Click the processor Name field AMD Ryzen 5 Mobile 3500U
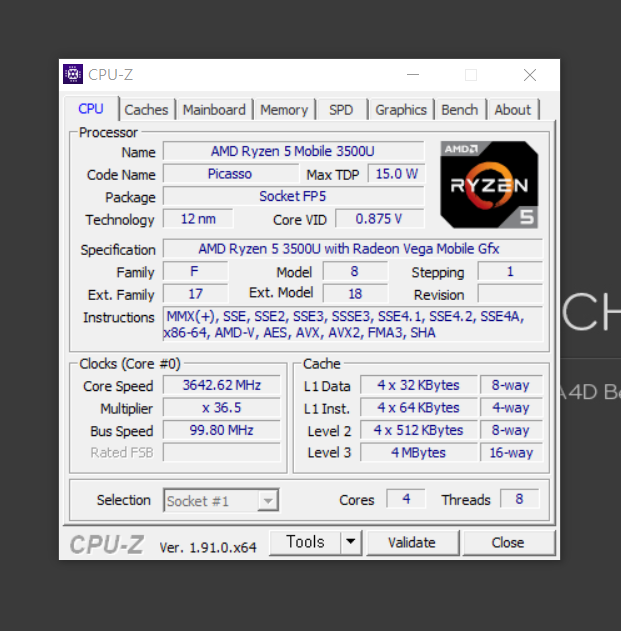621x631 pixels. point(293,151)
